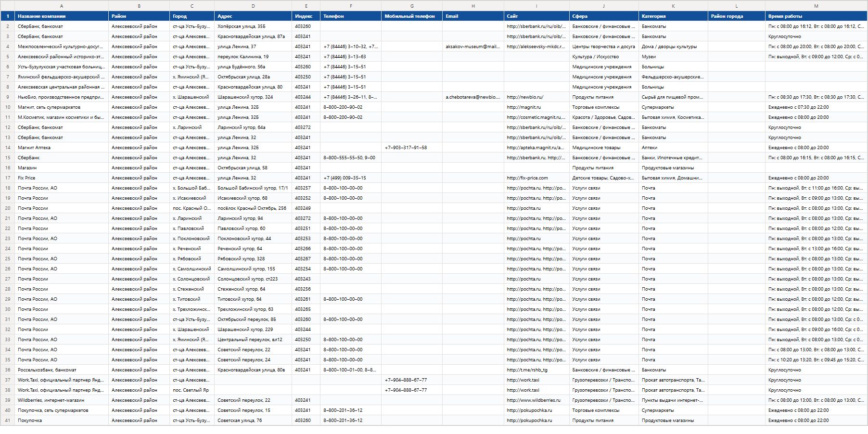Screen dimensions: 868x434
Task: Click the 'http://newbio.ru/' cell
Action: 536,97
